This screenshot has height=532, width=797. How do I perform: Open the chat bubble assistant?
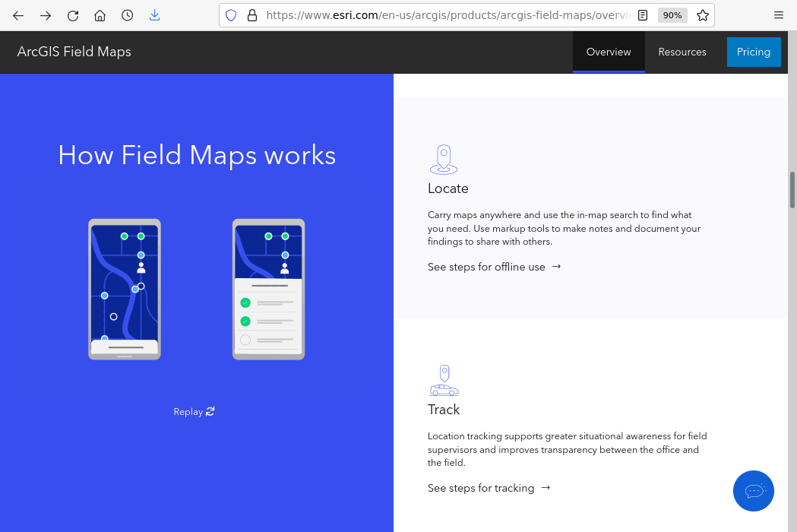(x=754, y=491)
